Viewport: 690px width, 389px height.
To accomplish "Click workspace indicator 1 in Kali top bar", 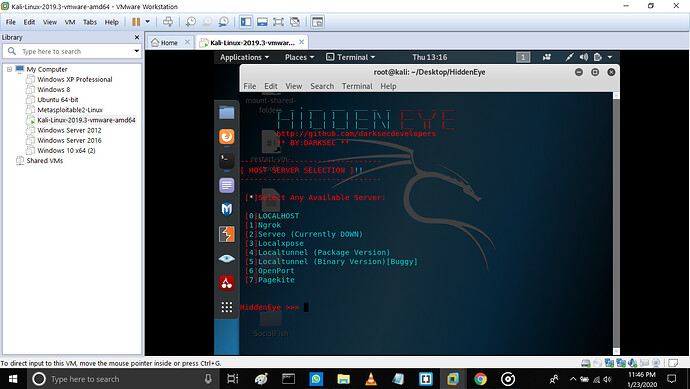I will pyautogui.click(x=523, y=57).
